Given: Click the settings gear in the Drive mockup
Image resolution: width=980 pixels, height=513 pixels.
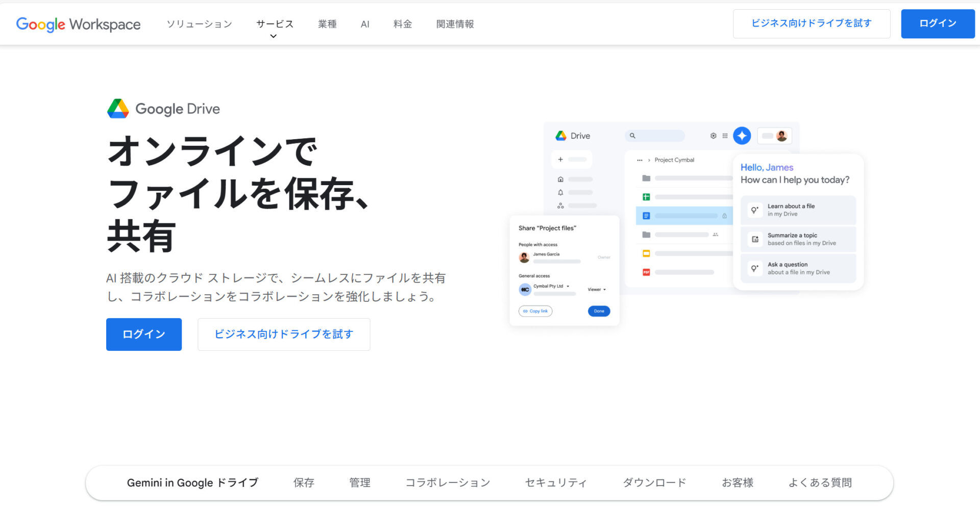Looking at the screenshot, I should (x=713, y=136).
